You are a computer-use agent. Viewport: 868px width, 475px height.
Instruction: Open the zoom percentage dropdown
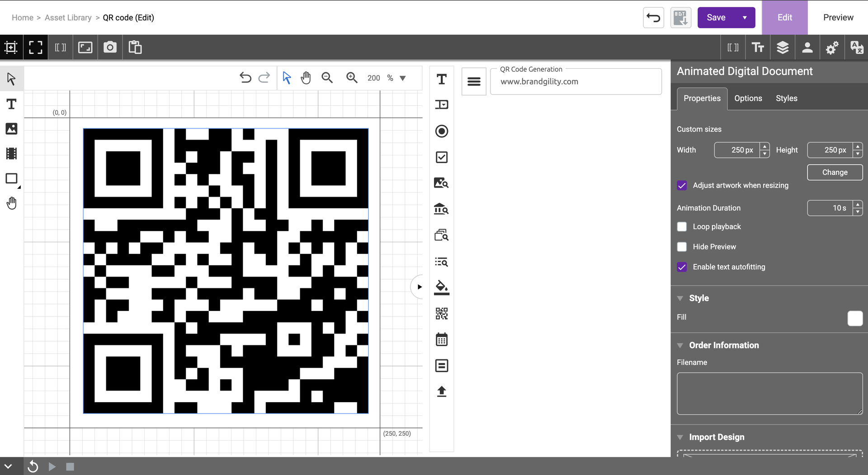coord(403,78)
